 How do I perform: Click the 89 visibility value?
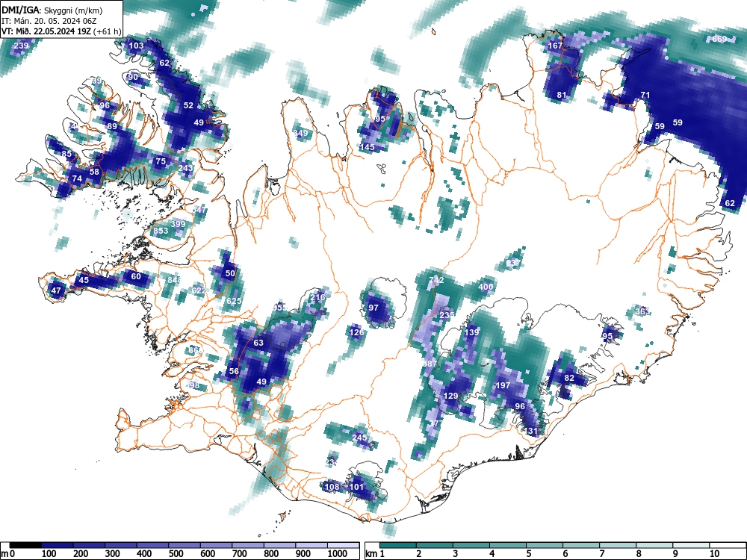coord(112,127)
